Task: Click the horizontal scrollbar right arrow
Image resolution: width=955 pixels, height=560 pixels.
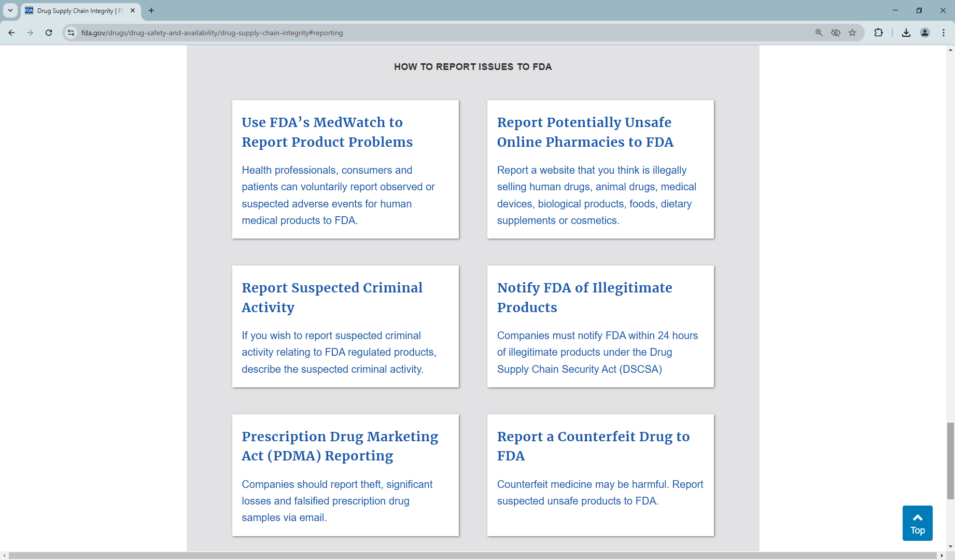Action: (942, 556)
